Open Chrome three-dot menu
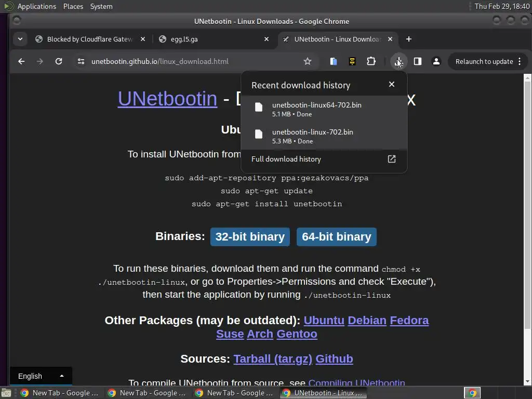Viewport: 532px width, 399px height. [x=520, y=61]
